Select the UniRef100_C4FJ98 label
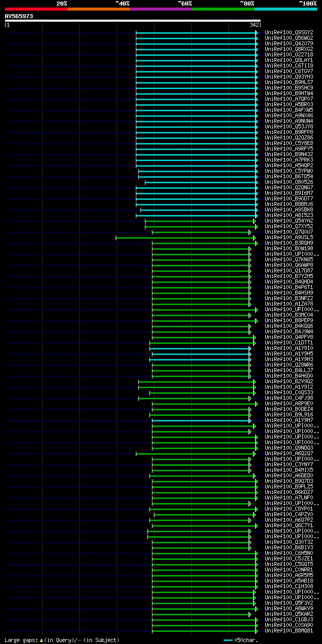Image resolution: width=322 pixels, height=644 pixels. click(x=289, y=398)
